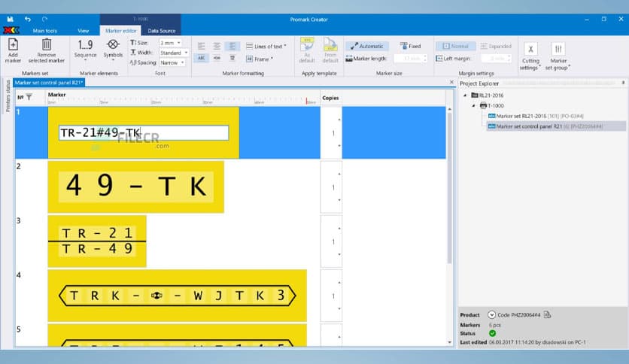Click the Add marker icon
Viewport: 629px width, 364px height.
click(13, 44)
